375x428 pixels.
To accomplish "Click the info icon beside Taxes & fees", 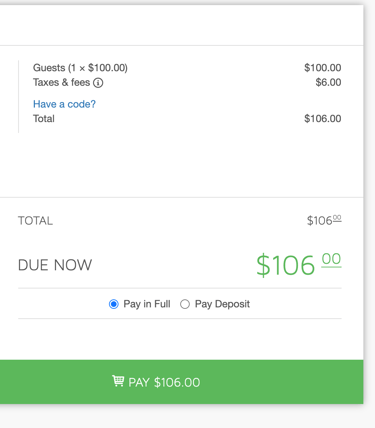I will click(x=98, y=83).
